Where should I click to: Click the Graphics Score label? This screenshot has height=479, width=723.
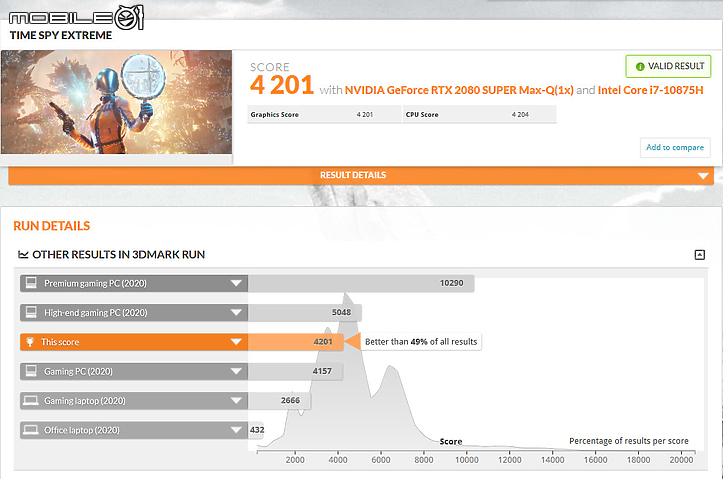[x=274, y=114]
